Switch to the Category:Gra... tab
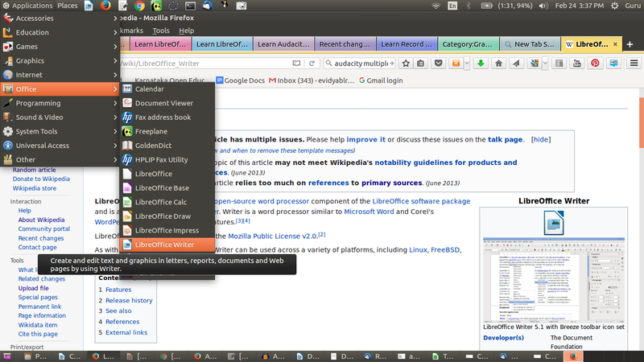This screenshot has width=644, height=362. coord(469,44)
